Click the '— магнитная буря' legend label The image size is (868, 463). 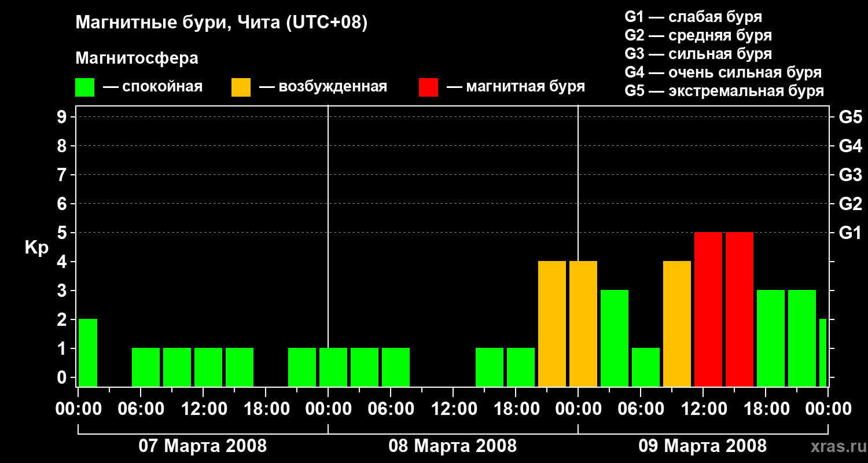(516, 87)
